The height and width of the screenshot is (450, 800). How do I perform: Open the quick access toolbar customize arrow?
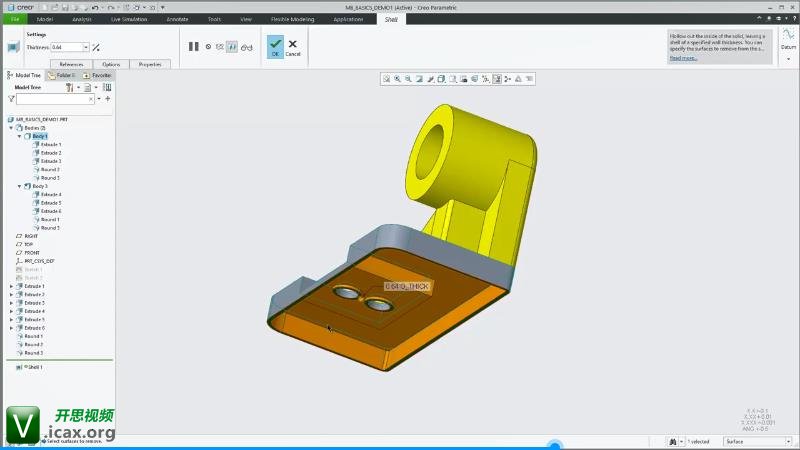coord(163,8)
